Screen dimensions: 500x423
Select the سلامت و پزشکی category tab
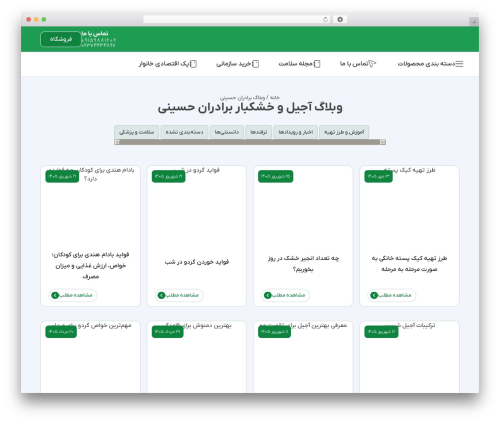click(137, 132)
